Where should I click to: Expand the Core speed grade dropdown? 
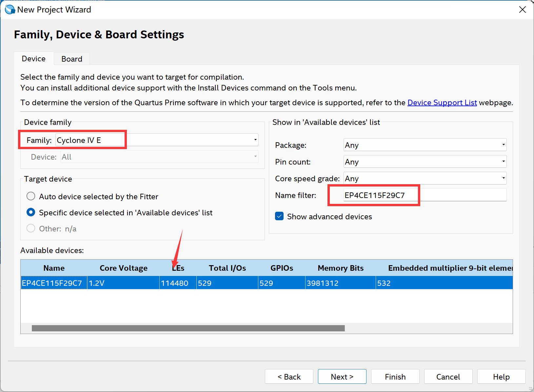[425, 178]
